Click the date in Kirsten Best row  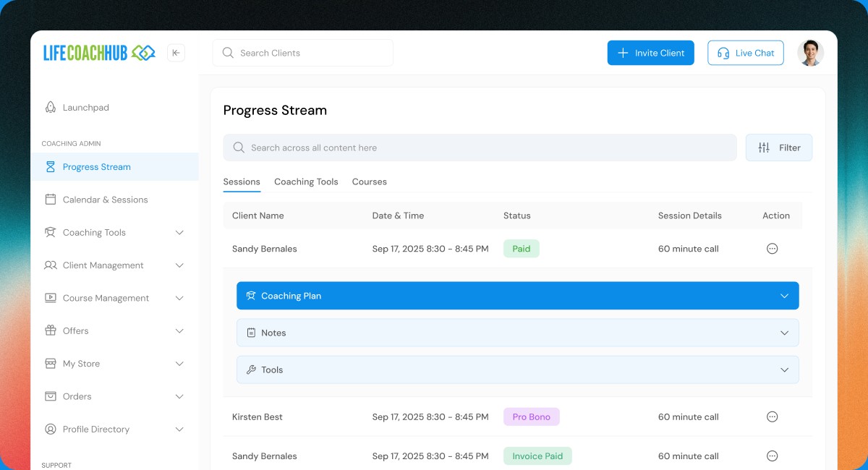click(430, 417)
